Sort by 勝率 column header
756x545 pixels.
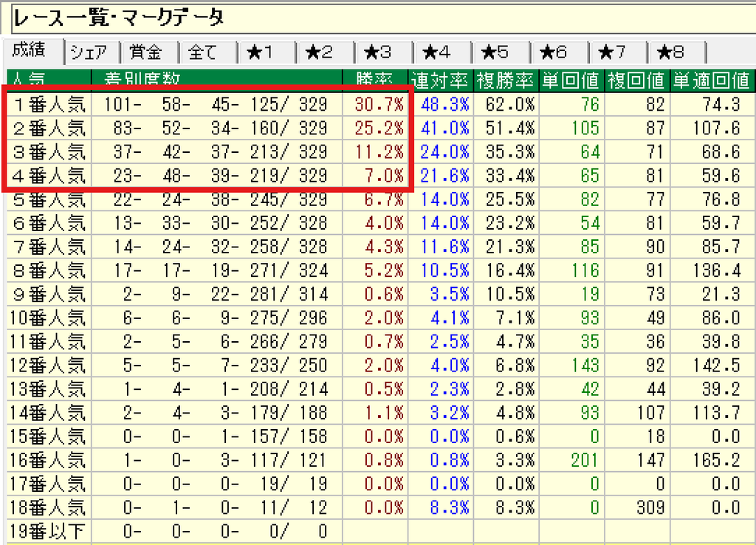[x=375, y=80]
